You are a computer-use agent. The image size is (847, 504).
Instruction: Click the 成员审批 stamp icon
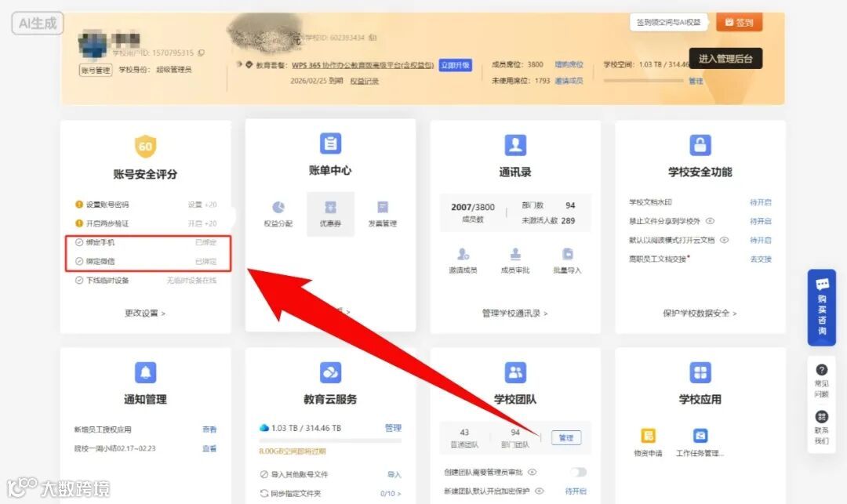515,254
